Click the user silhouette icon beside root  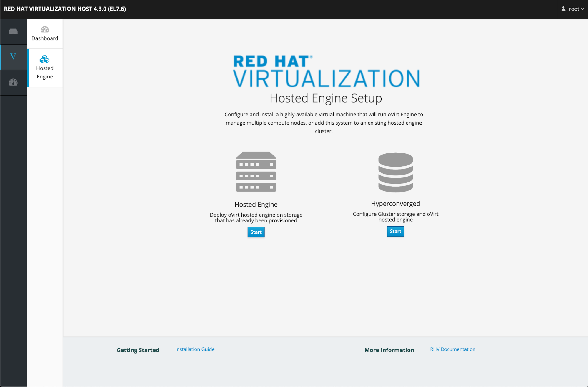point(563,9)
